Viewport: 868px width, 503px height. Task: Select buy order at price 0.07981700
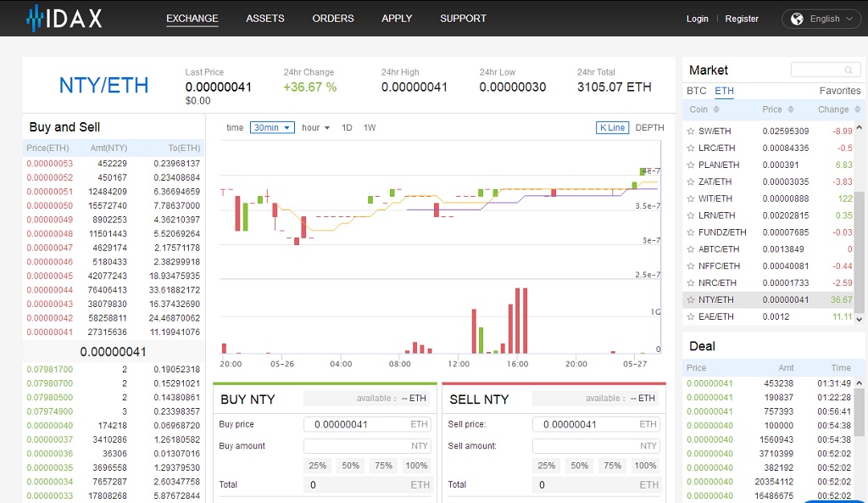pos(113,370)
